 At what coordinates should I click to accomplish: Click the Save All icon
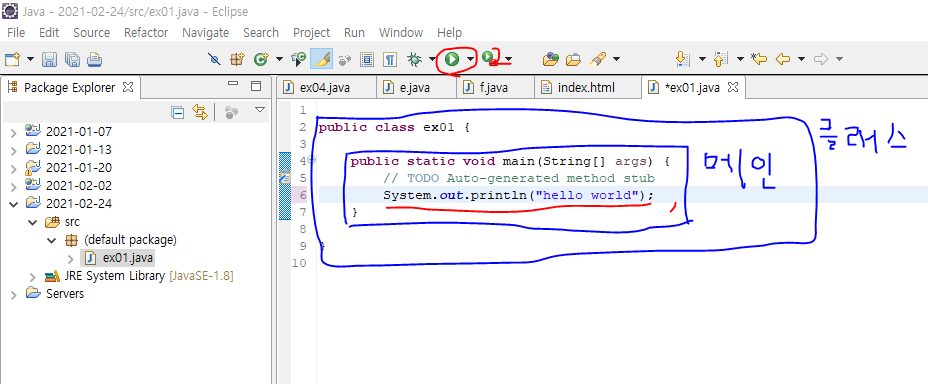[x=72, y=59]
